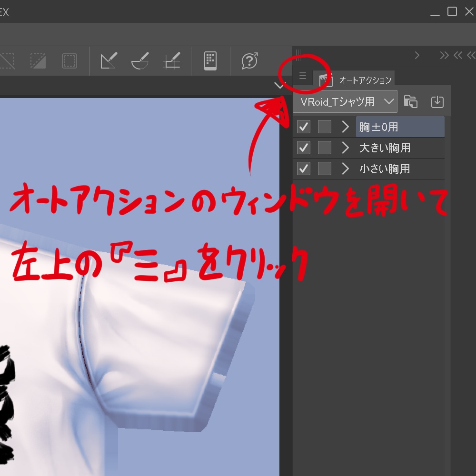Viewport: 476px width, 476px height.
Task: Open the How to Use help icon
Action: pos(249,61)
